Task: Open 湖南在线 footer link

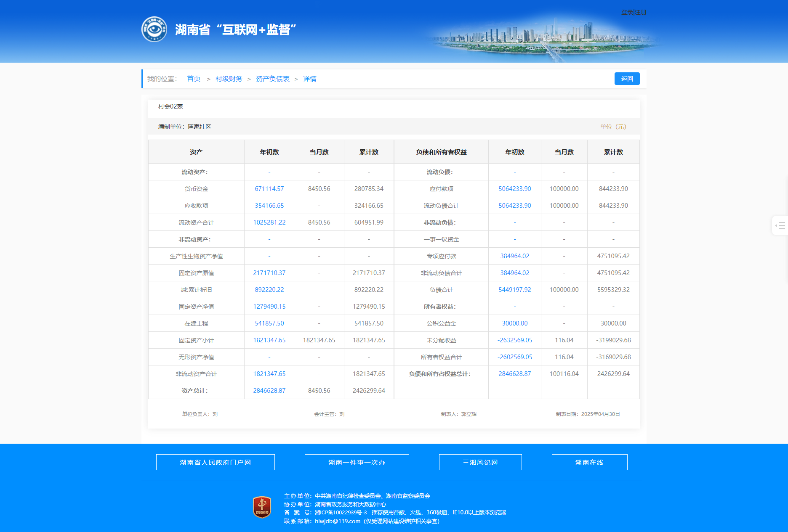Action: click(590, 462)
